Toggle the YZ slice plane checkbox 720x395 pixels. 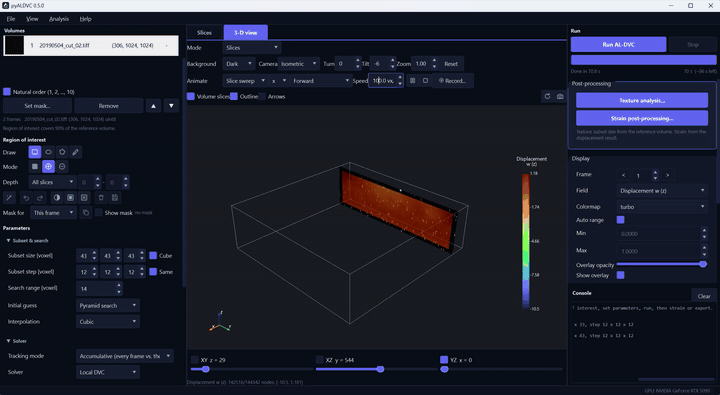[x=444, y=360]
